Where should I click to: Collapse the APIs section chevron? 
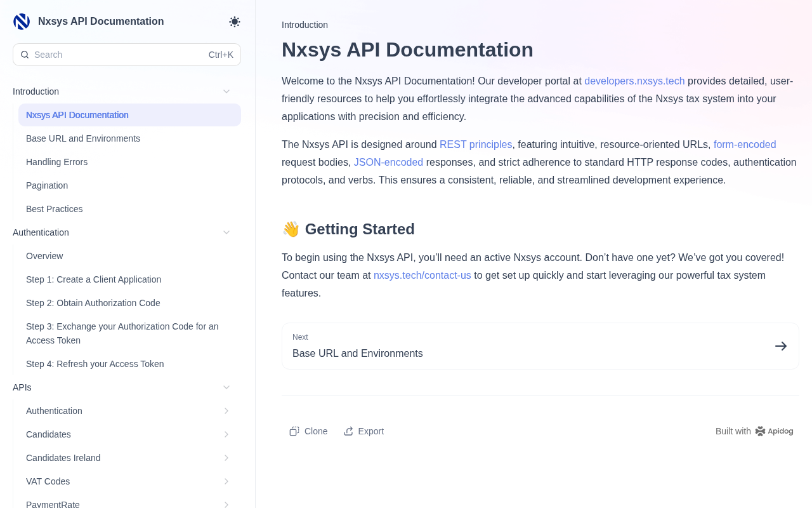226,387
